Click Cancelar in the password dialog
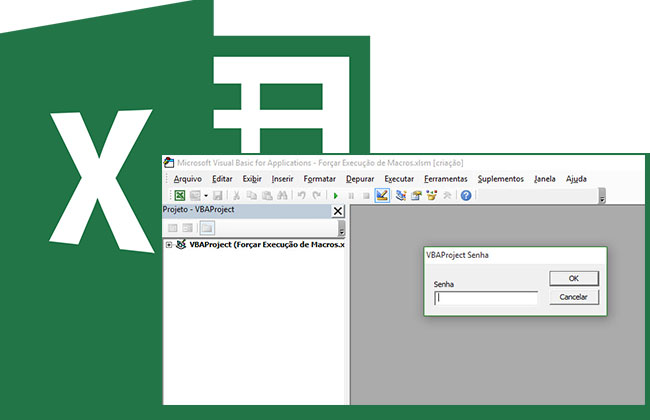 [x=574, y=297]
